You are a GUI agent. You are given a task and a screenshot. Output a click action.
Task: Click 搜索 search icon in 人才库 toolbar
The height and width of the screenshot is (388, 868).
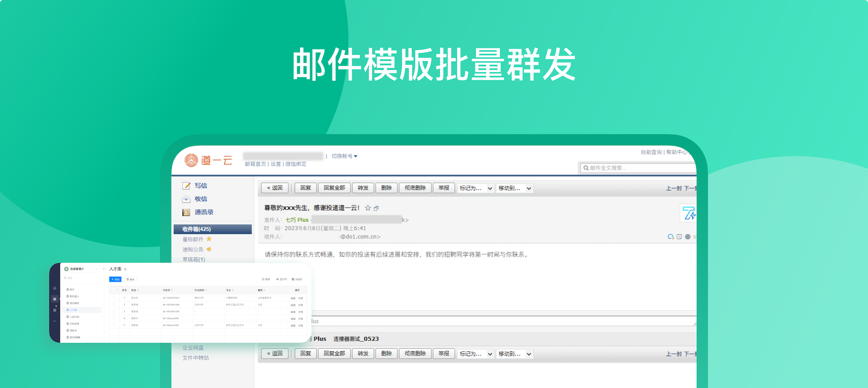pos(266,279)
